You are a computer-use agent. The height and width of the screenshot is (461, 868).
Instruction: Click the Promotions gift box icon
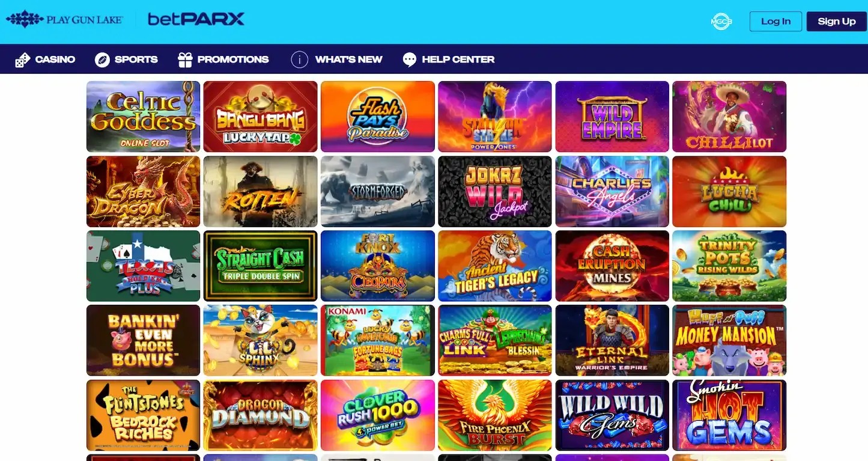185,60
